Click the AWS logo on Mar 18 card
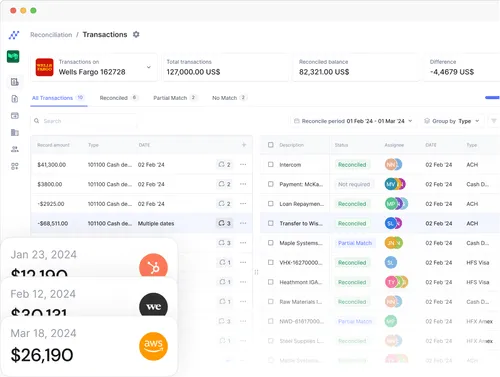 pos(153,346)
